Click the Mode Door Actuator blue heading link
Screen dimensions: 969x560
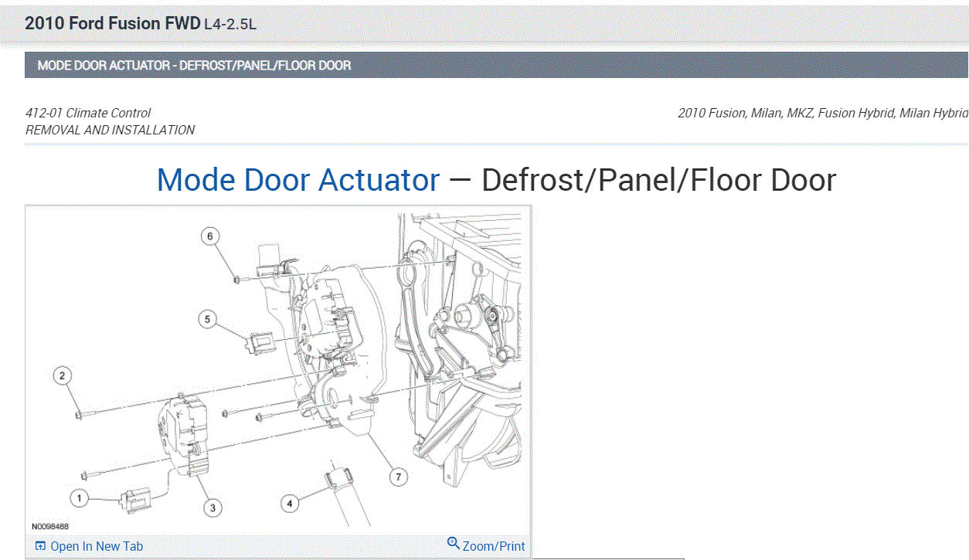pyautogui.click(x=298, y=180)
